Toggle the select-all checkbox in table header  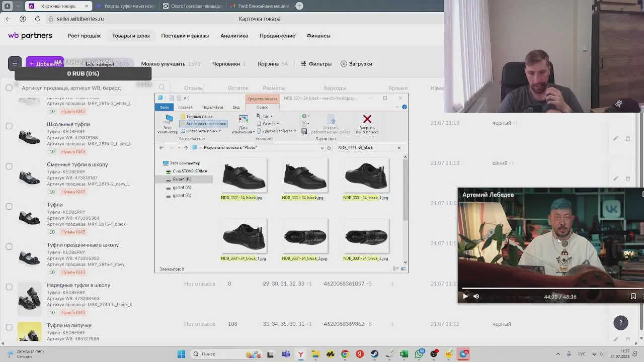point(9,88)
